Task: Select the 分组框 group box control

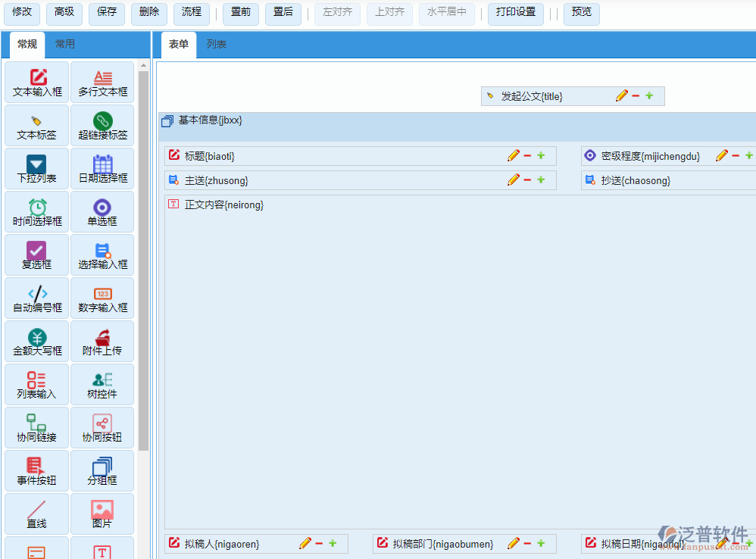Action: pos(102,471)
